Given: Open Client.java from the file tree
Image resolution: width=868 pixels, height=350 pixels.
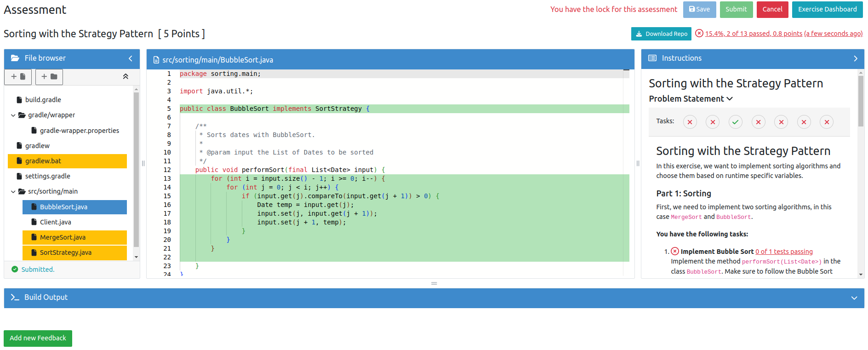Looking at the screenshot, I should [55, 222].
